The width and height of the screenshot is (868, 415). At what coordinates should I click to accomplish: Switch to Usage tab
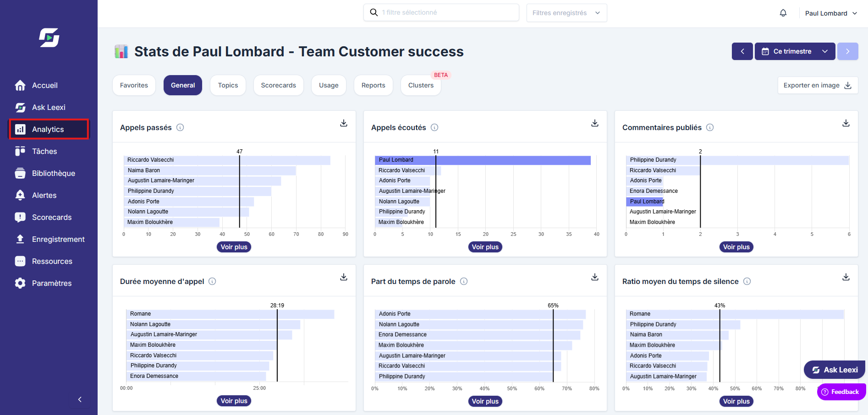coord(329,85)
